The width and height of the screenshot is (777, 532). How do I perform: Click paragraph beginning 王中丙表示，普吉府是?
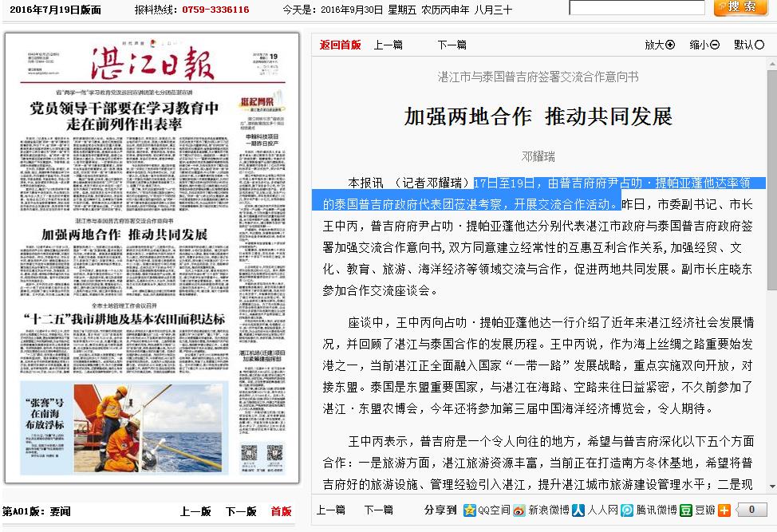(x=538, y=463)
